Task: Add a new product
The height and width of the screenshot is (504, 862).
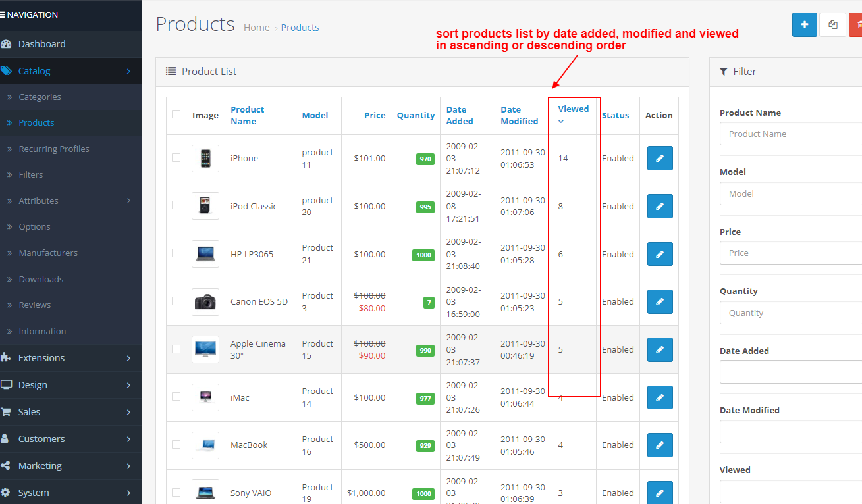Action: pos(804,24)
